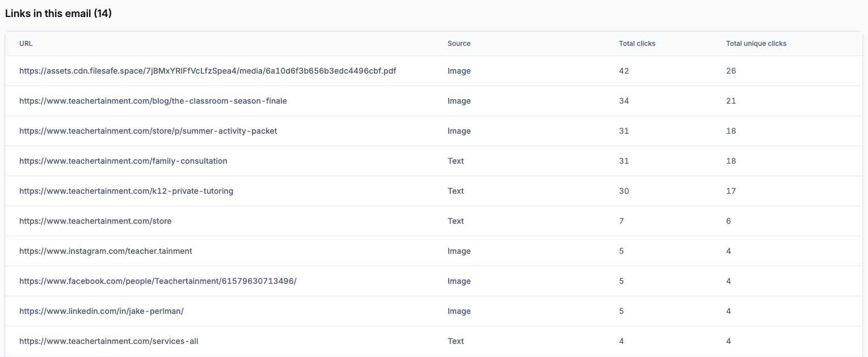Select '5' total clicks in LinkedIn row
The width and height of the screenshot is (868, 357).
[x=621, y=311]
